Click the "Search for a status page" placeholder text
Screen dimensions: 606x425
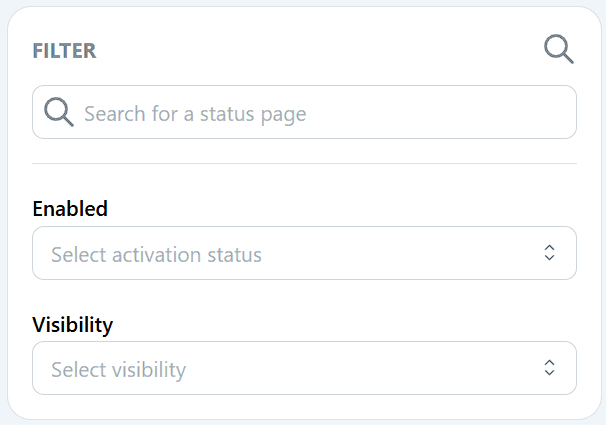click(x=195, y=114)
